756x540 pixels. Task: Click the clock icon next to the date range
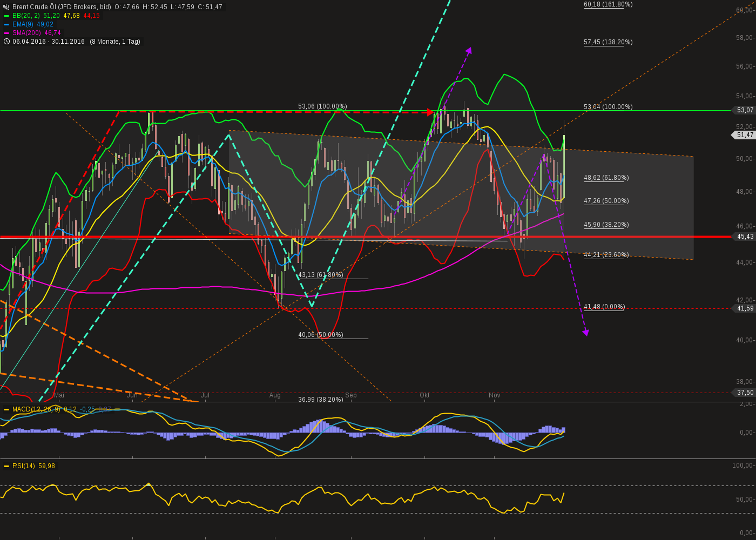pyautogui.click(x=7, y=42)
